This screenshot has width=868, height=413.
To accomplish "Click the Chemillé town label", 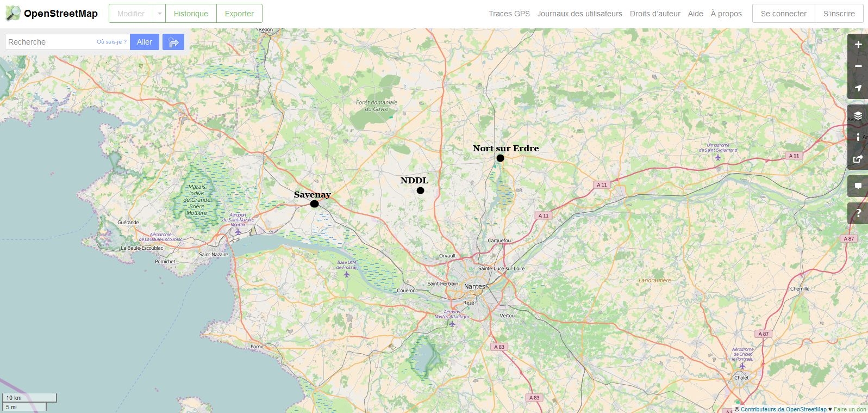I will (x=800, y=289).
